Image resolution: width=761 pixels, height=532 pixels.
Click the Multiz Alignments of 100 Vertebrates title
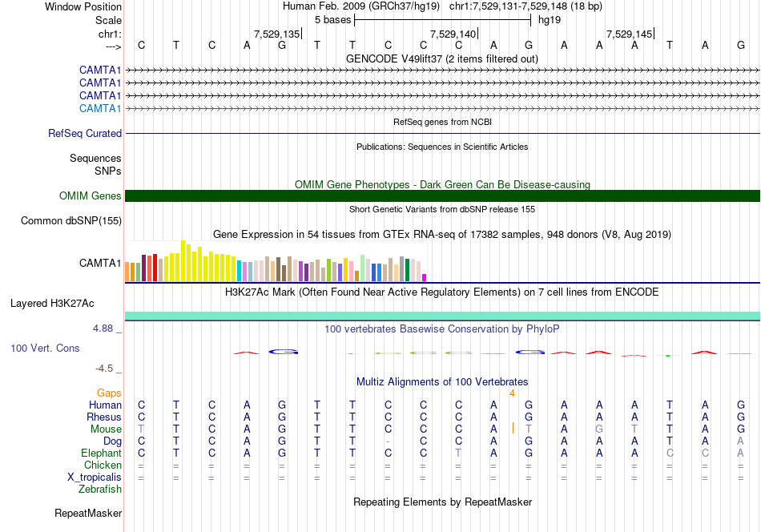442,382
